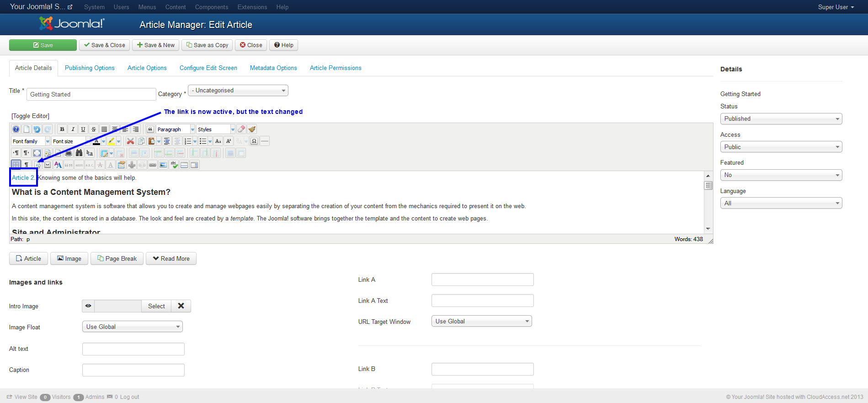This screenshot has height=403, width=868.
Task: Open the Featured No dropdown
Action: [x=781, y=175]
